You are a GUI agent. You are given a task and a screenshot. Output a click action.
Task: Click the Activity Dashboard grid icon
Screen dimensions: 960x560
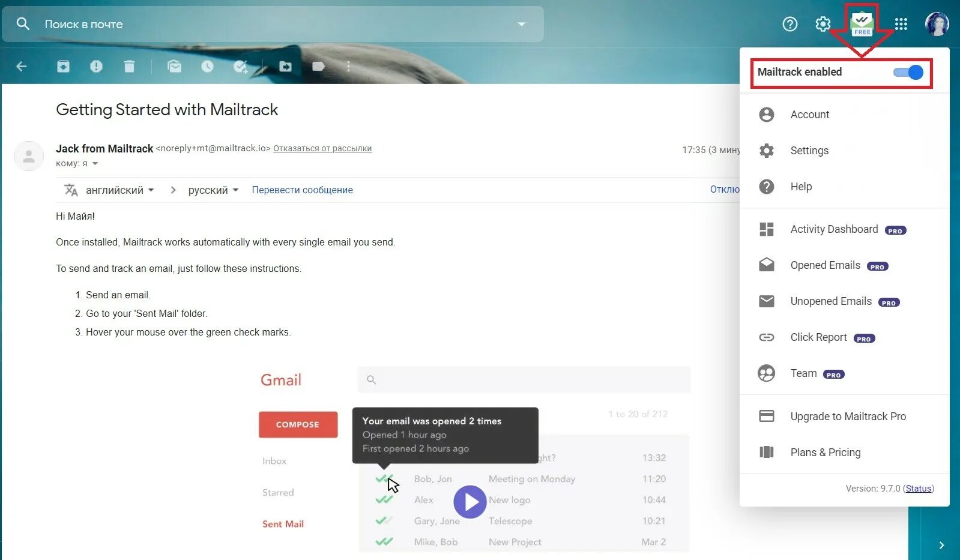click(x=767, y=229)
